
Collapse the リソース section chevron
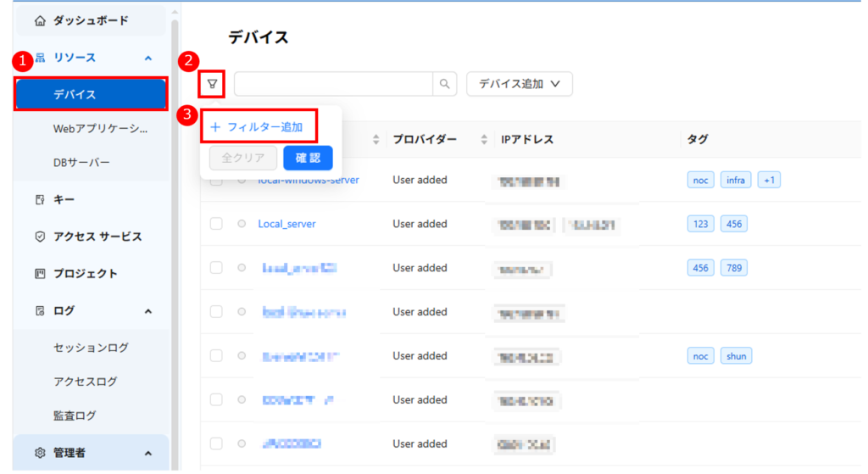[148, 59]
